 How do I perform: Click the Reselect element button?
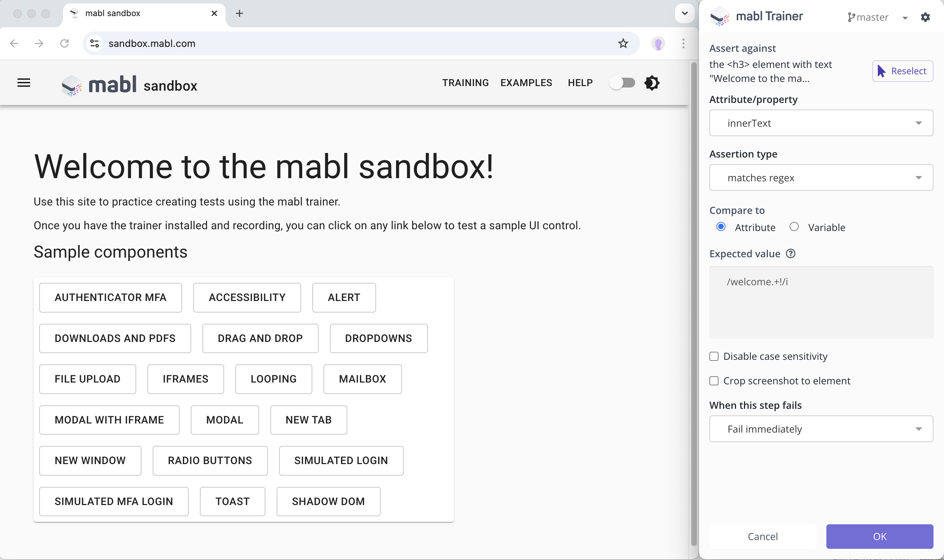(902, 71)
